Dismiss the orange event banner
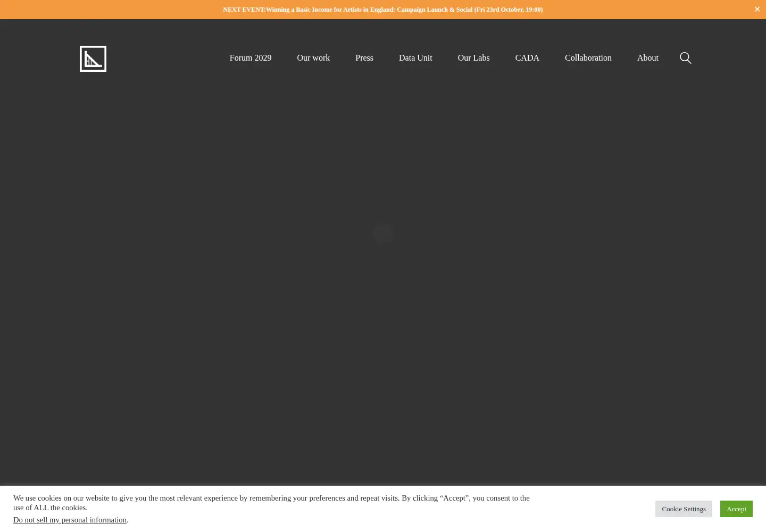 757,10
